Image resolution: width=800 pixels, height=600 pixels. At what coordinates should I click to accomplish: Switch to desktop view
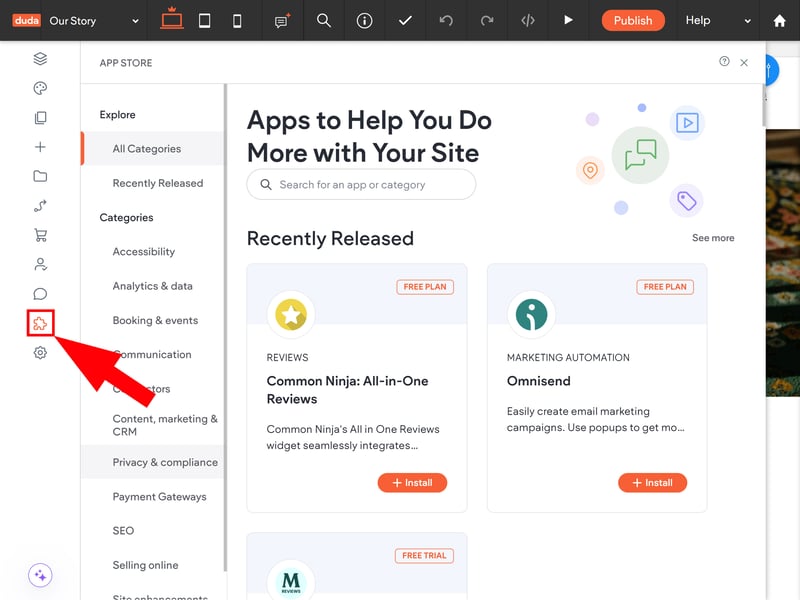click(171, 19)
